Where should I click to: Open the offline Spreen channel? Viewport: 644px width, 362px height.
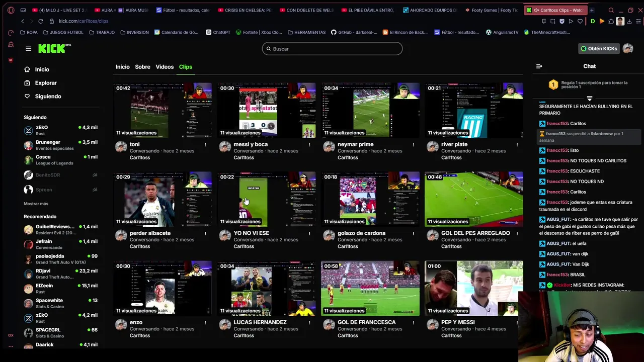click(x=61, y=190)
